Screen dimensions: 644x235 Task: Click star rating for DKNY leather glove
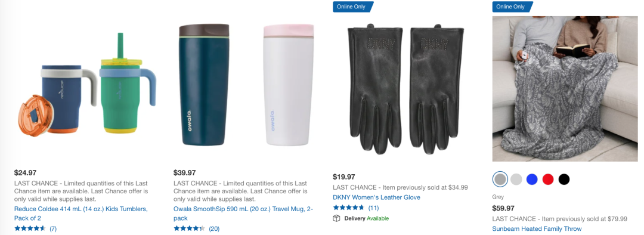tap(348, 208)
